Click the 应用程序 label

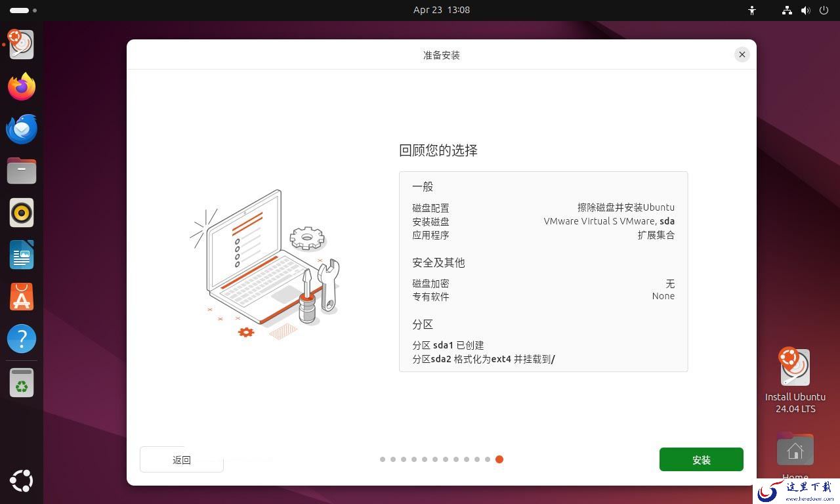coord(430,235)
